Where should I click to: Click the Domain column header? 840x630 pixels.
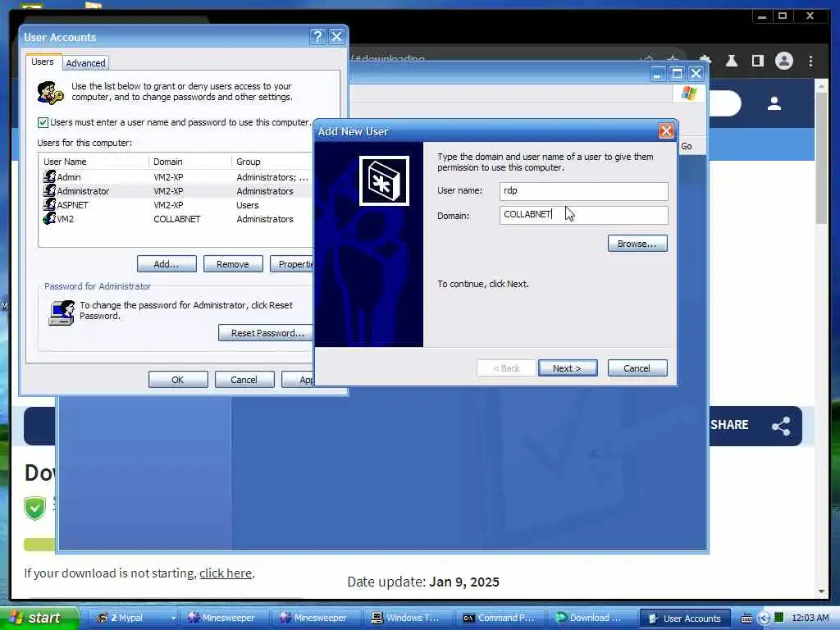pyautogui.click(x=190, y=162)
